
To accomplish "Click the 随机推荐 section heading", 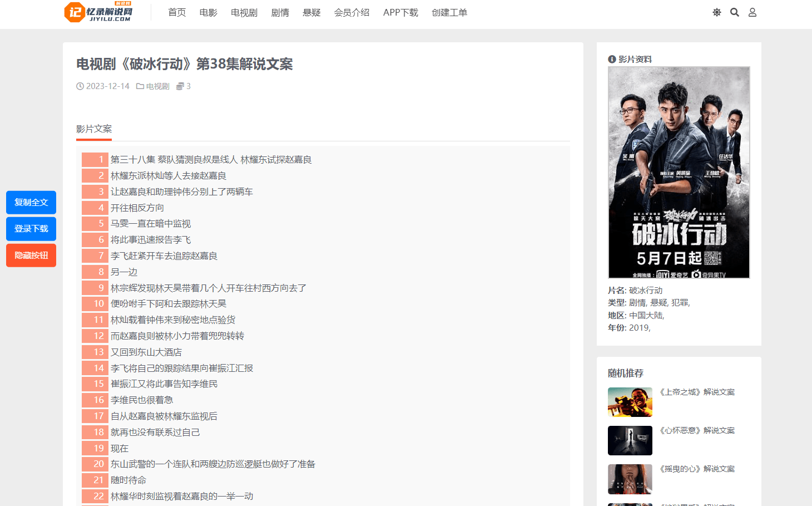I will point(626,374).
